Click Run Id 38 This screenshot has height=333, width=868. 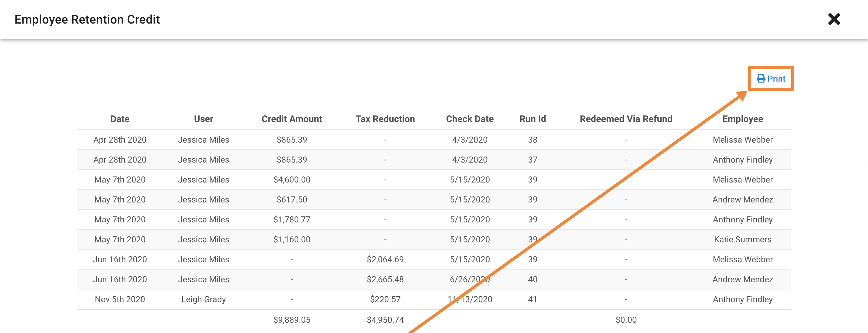pos(533,140)
